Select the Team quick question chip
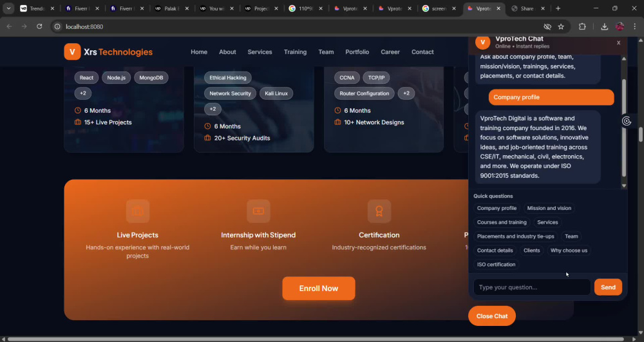Viewport: 644px width, 342px height. point(571,236)
